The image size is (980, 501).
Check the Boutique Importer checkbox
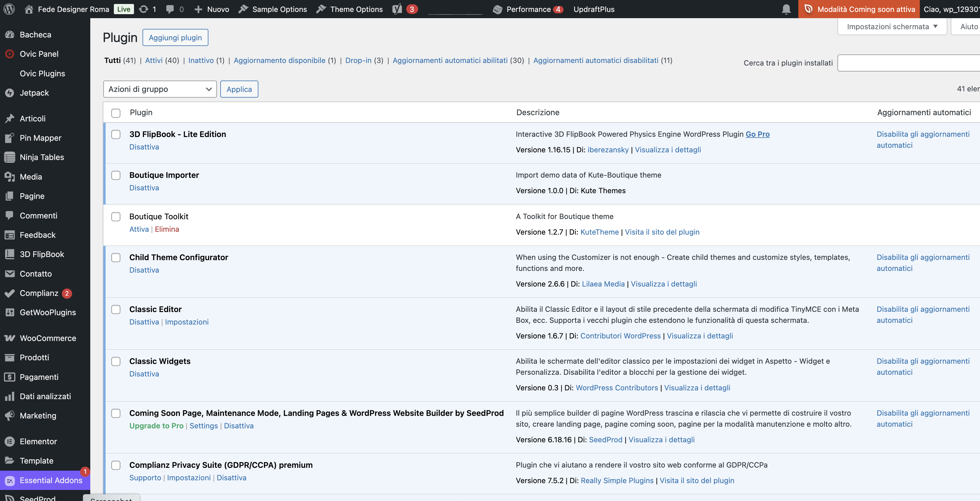(116, 175)
